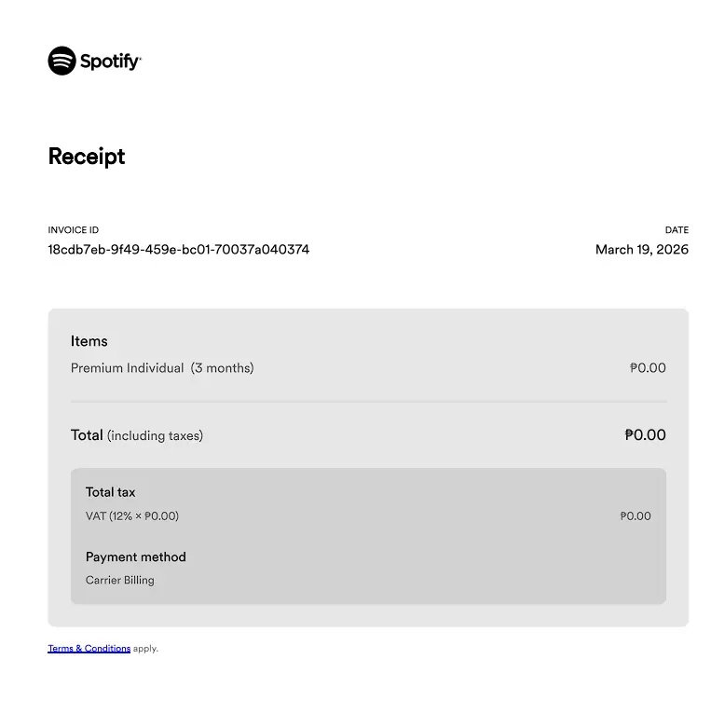Open the Terms & Conditions link
The height and width of the screenshot is (728, 711).
pos(89,648)
